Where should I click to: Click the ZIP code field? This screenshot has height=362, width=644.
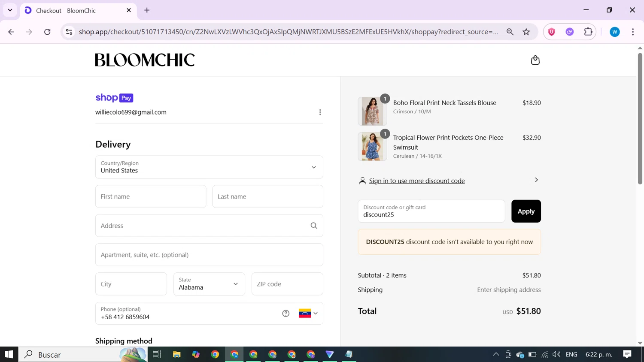(287, 284)
